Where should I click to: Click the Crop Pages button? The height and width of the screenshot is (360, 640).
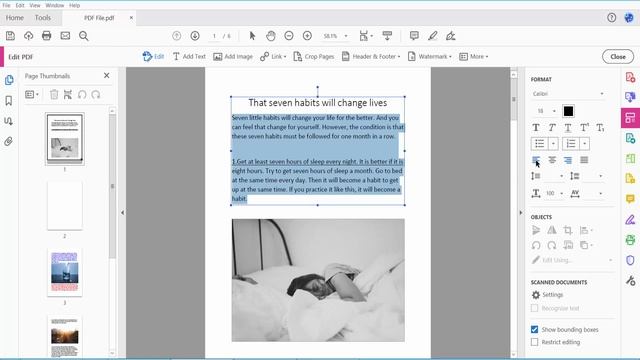313,56
